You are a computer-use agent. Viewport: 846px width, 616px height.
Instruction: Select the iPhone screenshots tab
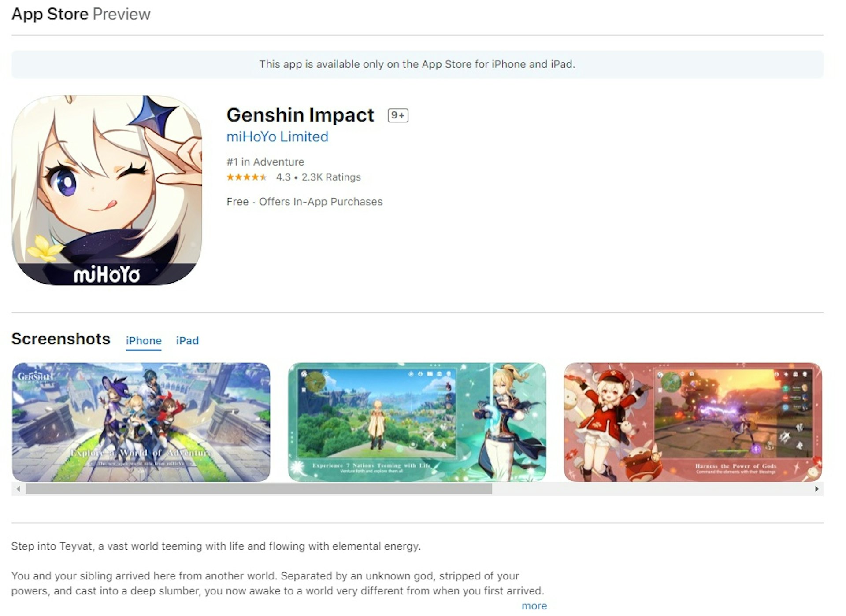[144, 341]
